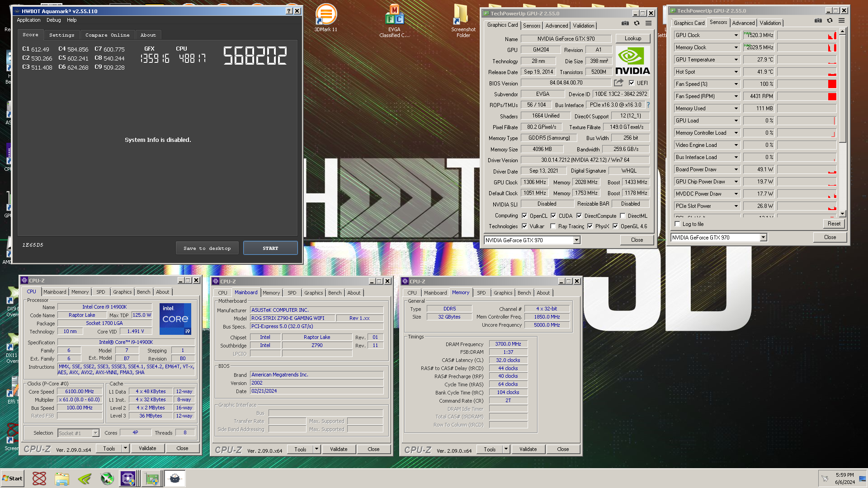Open NVIDIA green icon in taskbar
This screenshot has width=868, height=488.
85,479
